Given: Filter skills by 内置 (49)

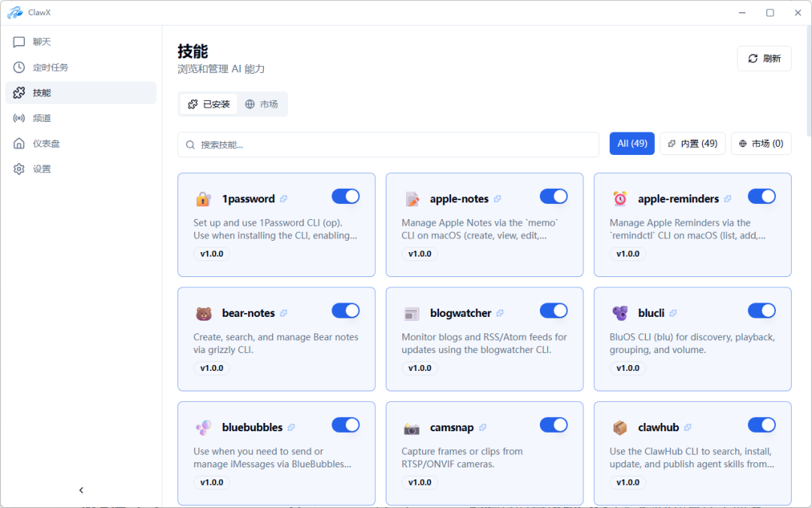Looking at the screenshot, I should [x=692, y=144].
